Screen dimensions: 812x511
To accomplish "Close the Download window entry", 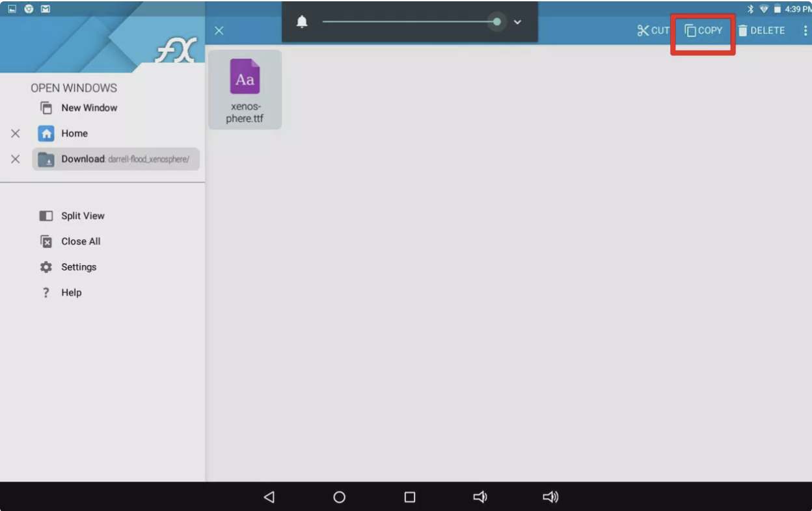I will pyautogui.click(x=16, y=159).
